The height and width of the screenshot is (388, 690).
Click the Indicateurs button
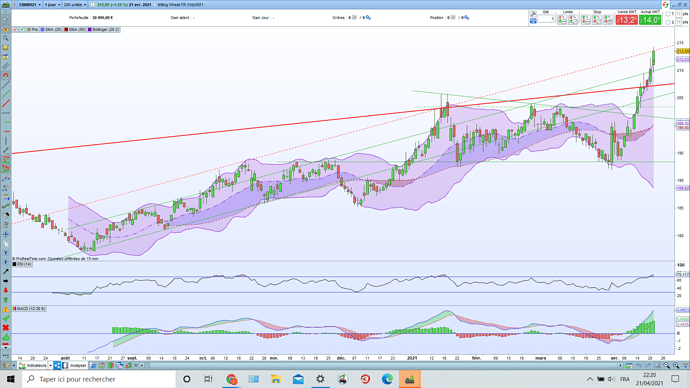(x=33, y=366)
